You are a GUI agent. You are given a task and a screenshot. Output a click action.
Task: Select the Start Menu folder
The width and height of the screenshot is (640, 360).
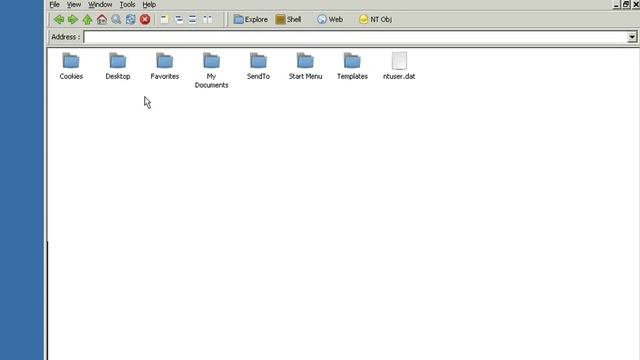click(305, 66)
